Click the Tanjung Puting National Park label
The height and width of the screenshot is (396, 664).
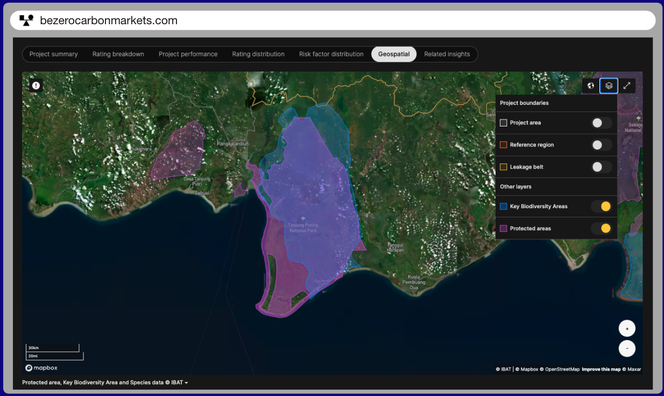(302, 227)
